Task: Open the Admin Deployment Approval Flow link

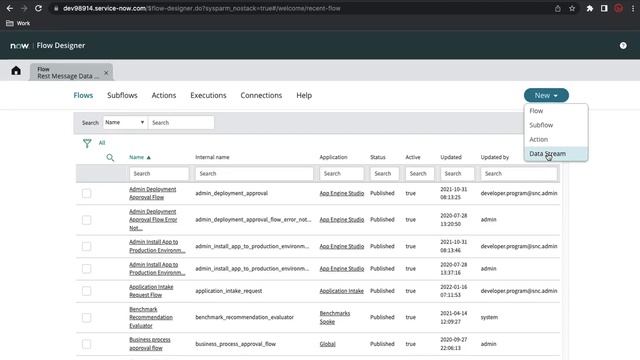Action: 153,193
